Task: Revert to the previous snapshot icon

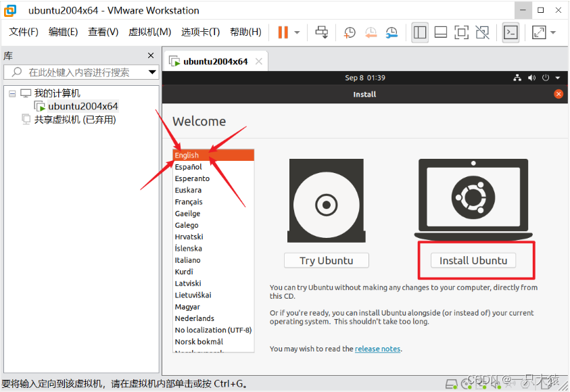Action: 371,32
